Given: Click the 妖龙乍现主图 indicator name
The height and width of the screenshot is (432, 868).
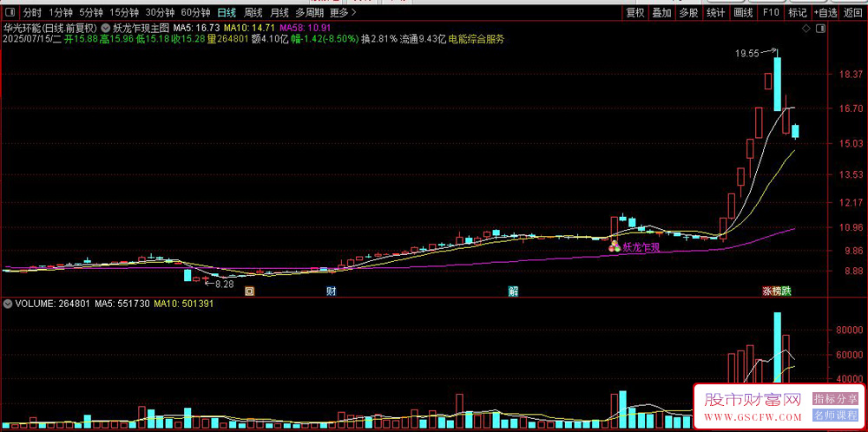Looking at the screenshot, I should 141,28.
